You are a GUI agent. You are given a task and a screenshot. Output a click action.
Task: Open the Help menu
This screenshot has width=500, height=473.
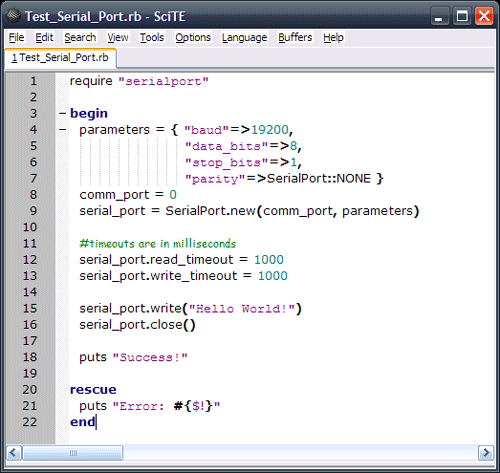(x=333, y=37)
